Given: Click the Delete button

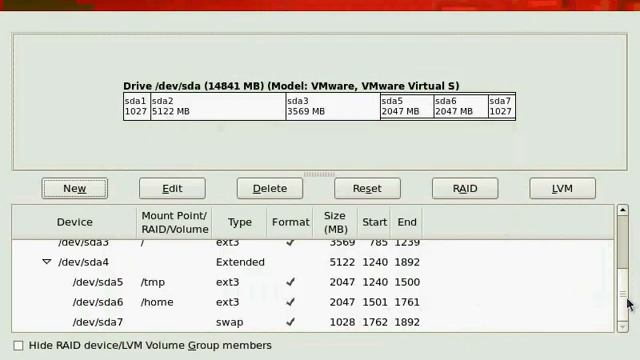Looking at the screenshot, I should [270, 189].
